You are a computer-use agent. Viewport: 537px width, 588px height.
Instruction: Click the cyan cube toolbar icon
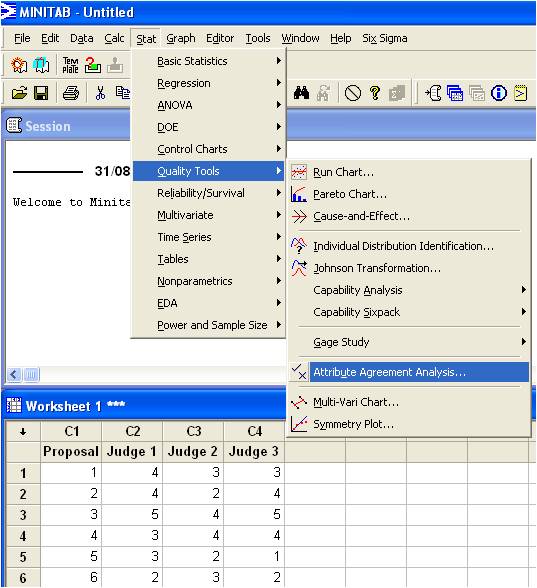41,65
